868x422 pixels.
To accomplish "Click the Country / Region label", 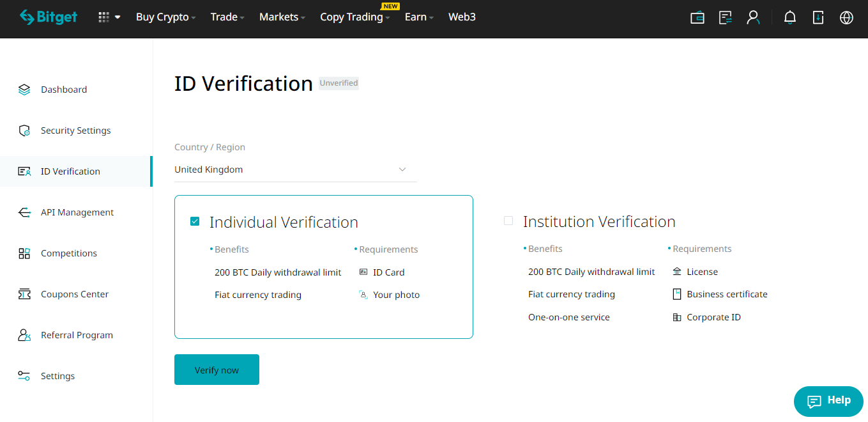I will point(209,147).
